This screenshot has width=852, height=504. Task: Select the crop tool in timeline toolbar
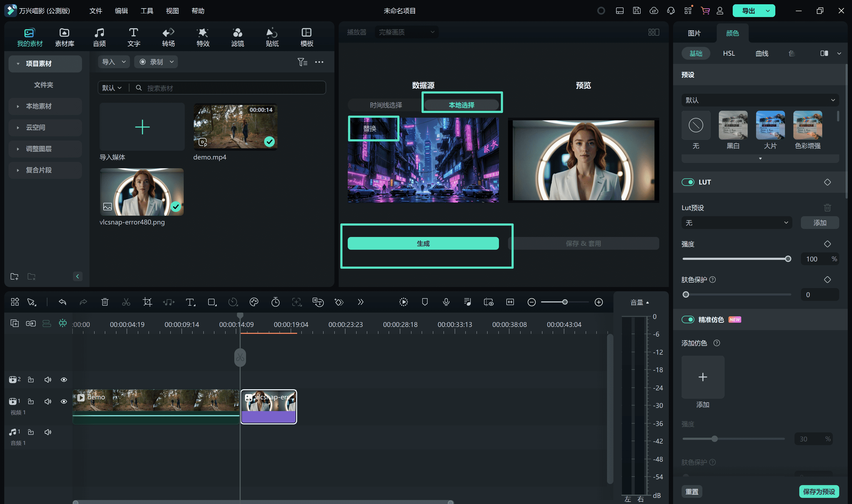point(148,302)
